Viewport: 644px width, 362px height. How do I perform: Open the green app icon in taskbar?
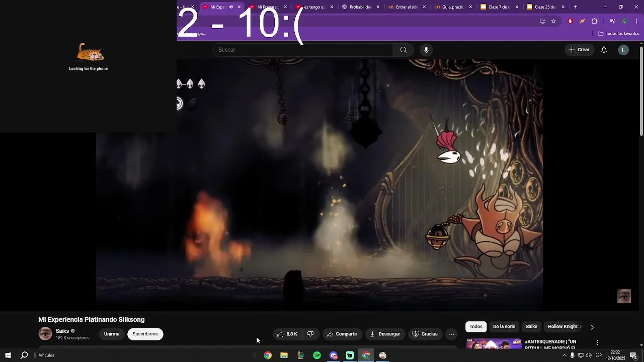coord(350,355)
